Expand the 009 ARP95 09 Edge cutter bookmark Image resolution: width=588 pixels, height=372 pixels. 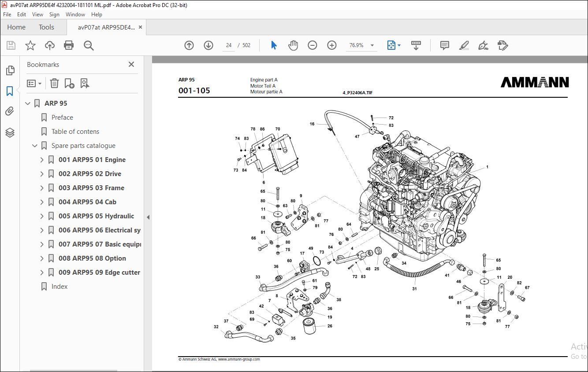[x=42, y=273]
